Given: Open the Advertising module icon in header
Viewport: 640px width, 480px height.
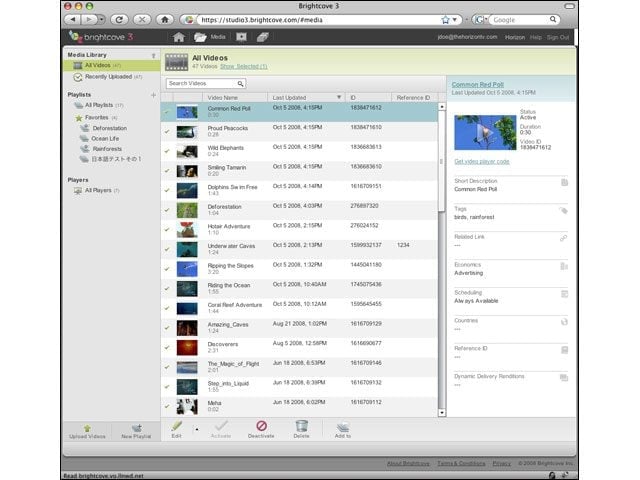Looking at the screenshot, I should (262, 37).
